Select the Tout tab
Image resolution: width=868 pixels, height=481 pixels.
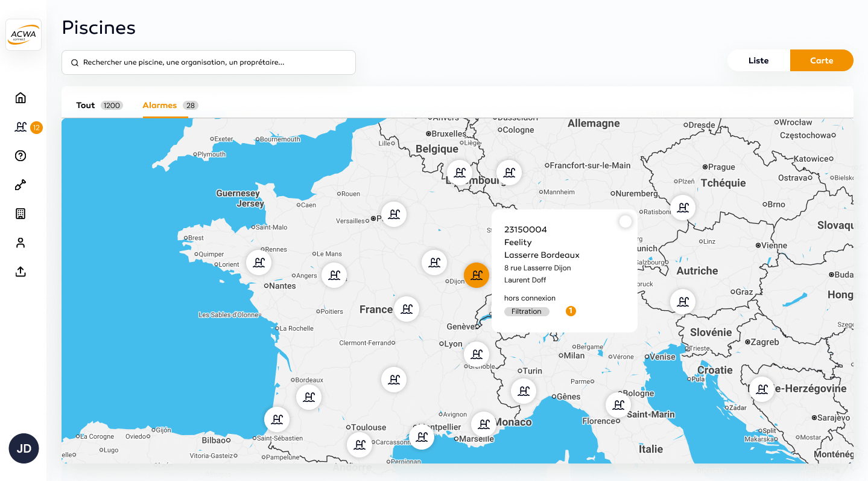(86, 105)
